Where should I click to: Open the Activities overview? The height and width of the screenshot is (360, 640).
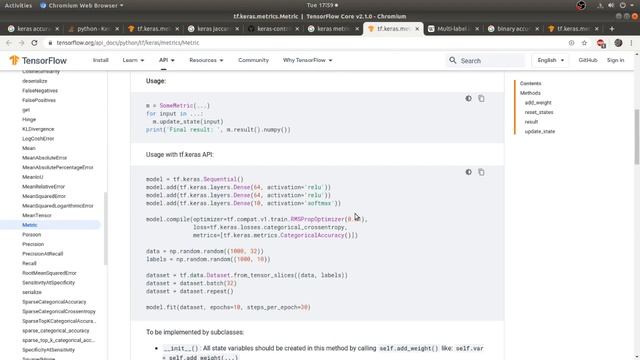point(18,5)
